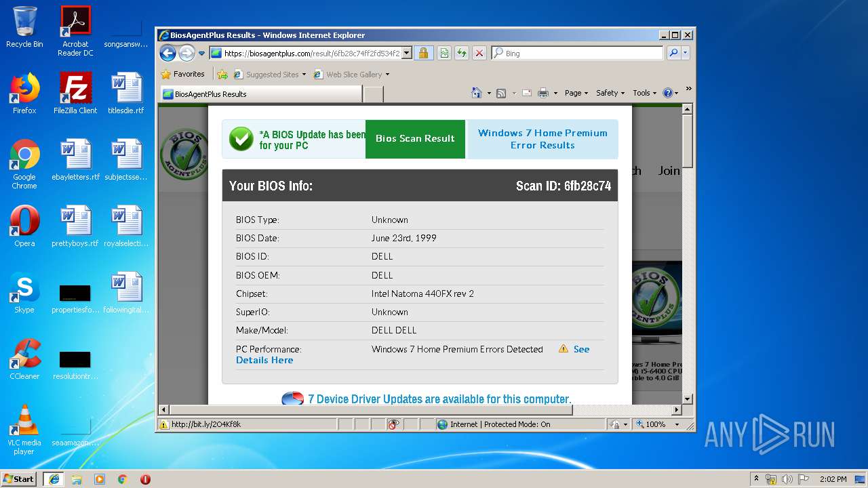
Task: Launch Windows Media Player taskbar icon
Action: [100, 479]
